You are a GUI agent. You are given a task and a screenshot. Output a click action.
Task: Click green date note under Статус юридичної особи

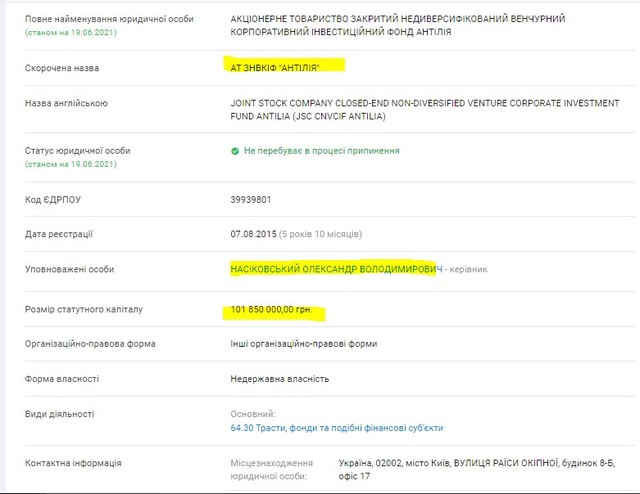coord(71,164)
